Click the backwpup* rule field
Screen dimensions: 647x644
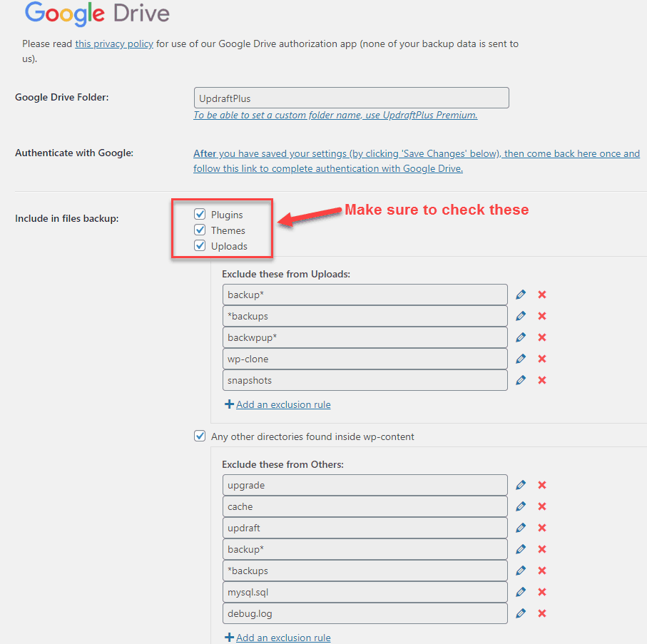point(365,337)
